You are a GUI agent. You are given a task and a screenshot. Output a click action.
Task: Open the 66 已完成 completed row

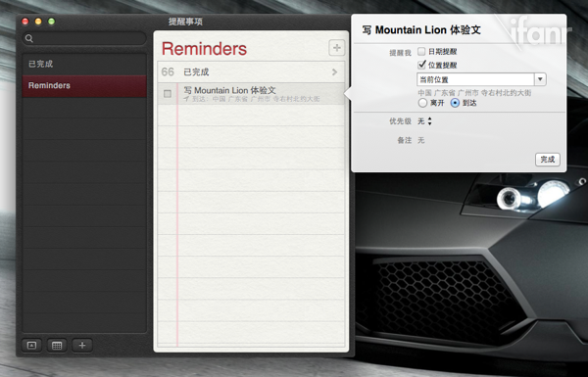(251, 71)
